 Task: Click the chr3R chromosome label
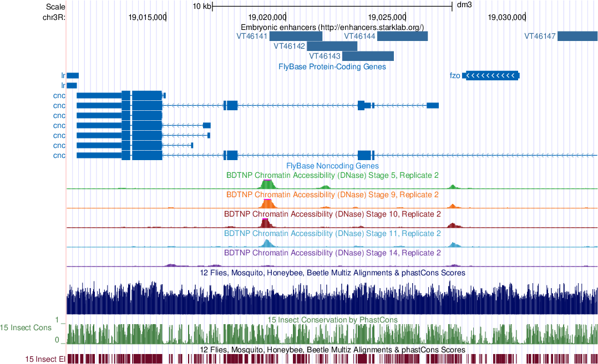(54, 17)
